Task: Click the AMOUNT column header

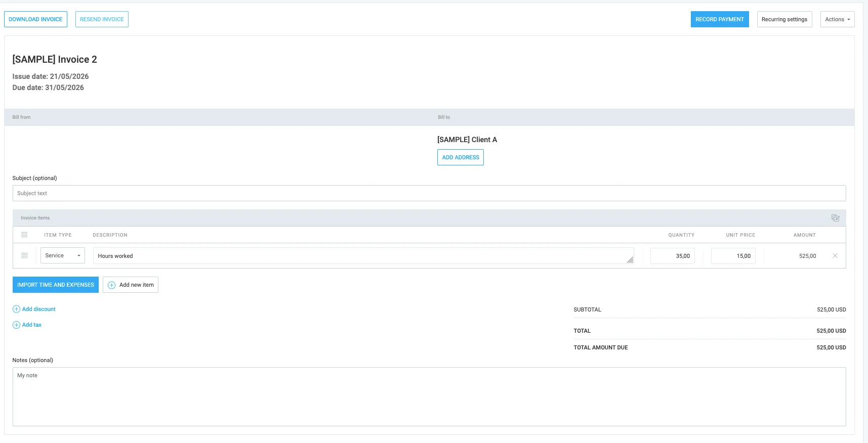Action: pos(805,235)
